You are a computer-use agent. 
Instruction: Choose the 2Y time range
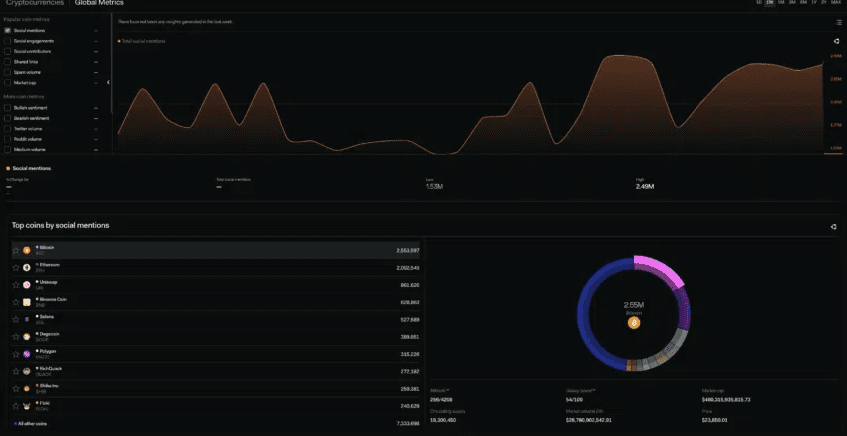[x=824, y=3]
